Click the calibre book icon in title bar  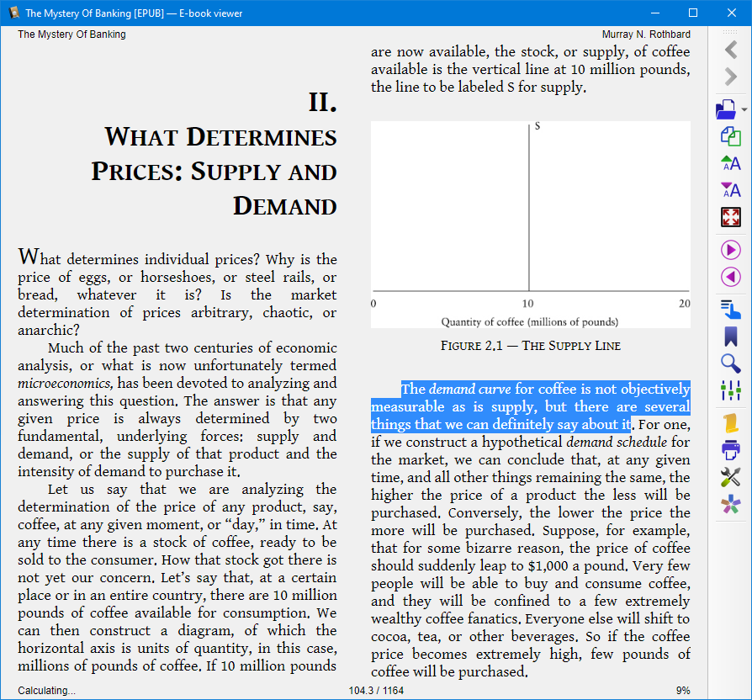tap(14, 13)
